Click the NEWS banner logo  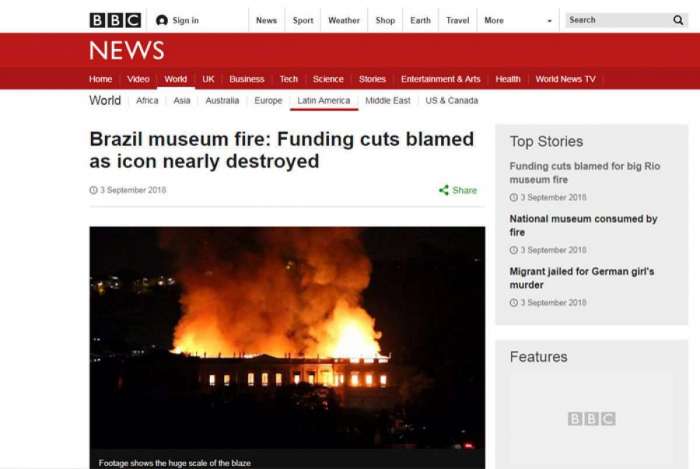(x=127, y=50)
